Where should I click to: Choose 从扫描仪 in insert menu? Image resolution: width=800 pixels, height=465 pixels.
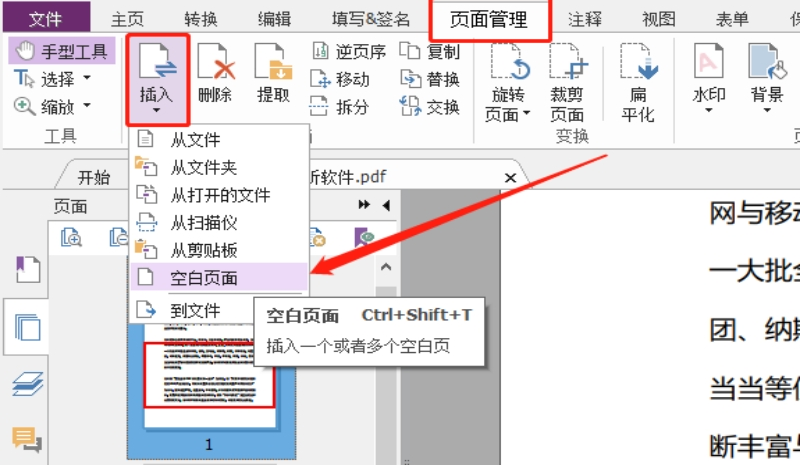[219, 223]
